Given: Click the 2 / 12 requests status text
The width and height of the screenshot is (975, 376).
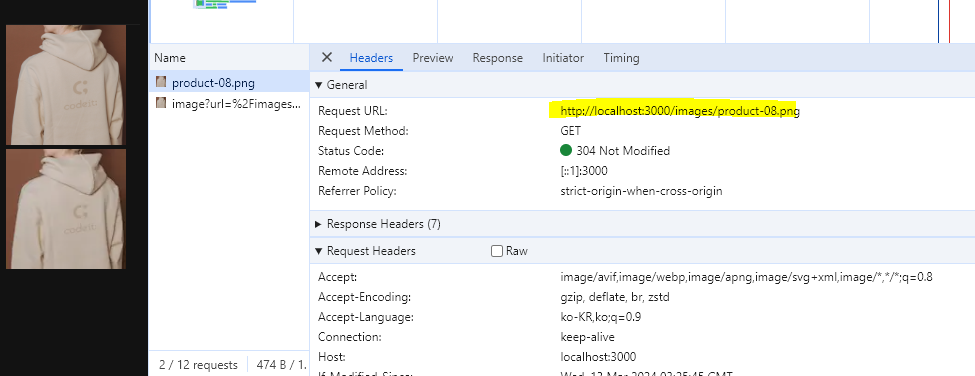Looking at the screenshot, I should point(198,365).
